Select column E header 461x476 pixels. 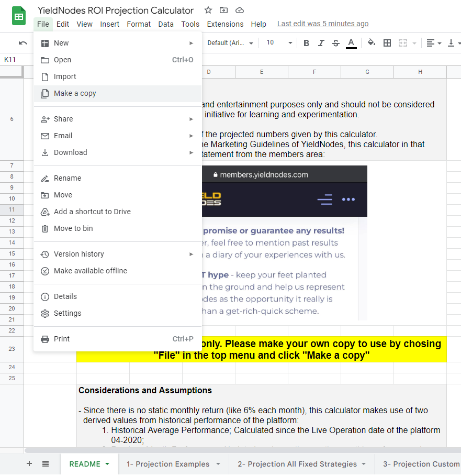click(x=262, y=72)
